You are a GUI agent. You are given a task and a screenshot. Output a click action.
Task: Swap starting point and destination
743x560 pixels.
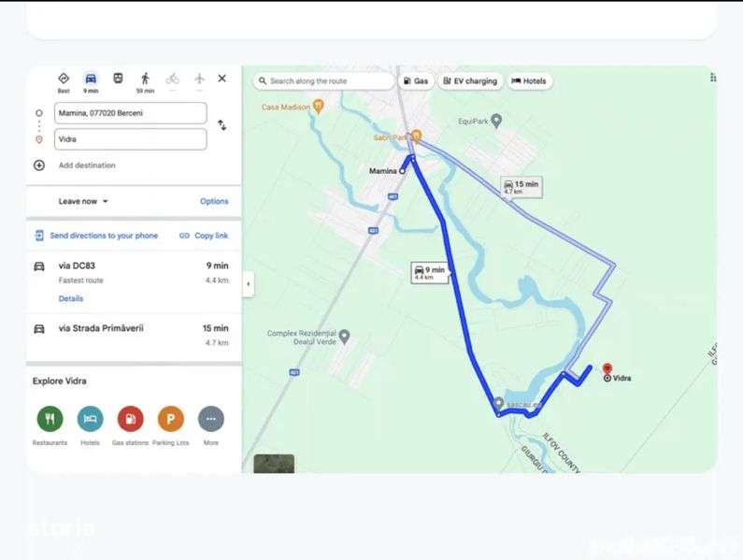coord(221,125)
